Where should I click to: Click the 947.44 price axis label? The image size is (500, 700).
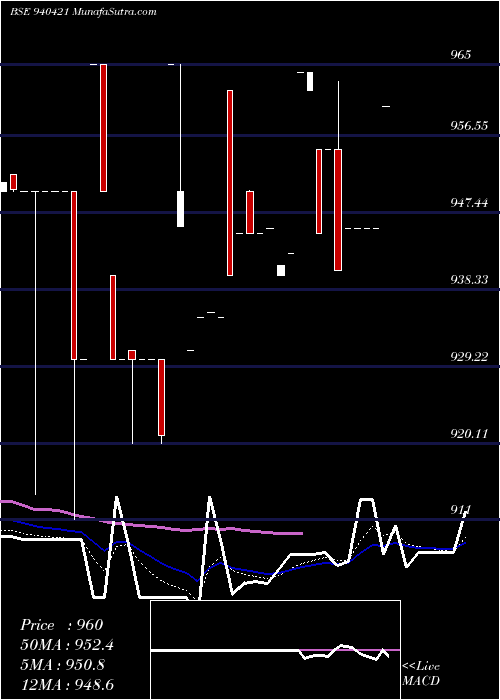(x=469, y=203)
